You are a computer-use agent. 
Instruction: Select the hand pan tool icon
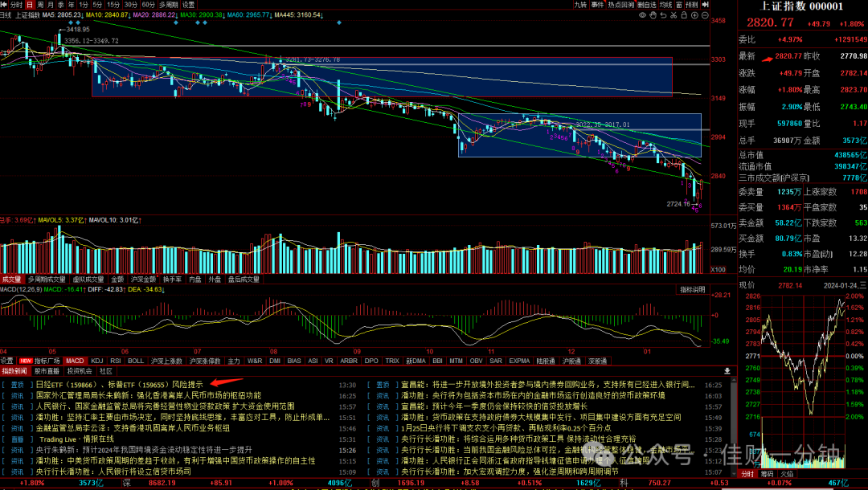tap(653, 15)
